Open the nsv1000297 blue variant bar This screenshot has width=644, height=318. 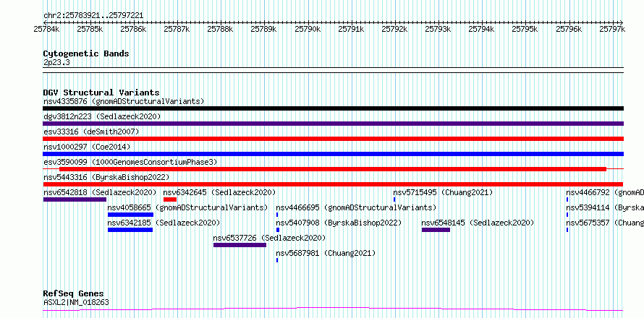tap(333, 154)
